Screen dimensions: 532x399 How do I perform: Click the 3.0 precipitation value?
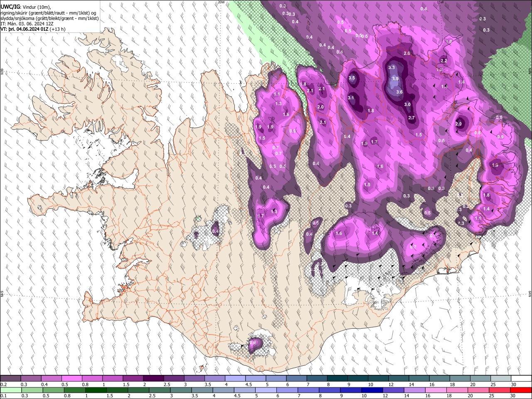tap(407, 105)
